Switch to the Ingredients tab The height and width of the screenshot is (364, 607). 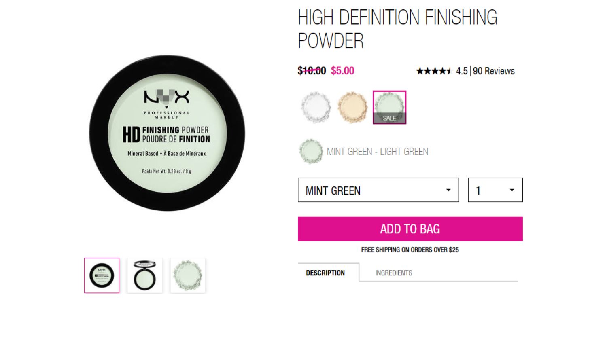coord(394,273)
